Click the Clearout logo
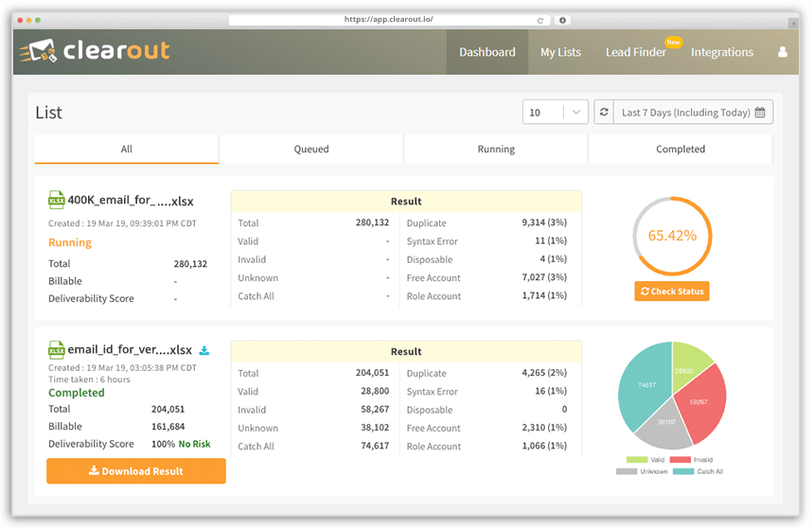Image resolution: width=812 pixels, height=528 pixels. coord(95,51)
